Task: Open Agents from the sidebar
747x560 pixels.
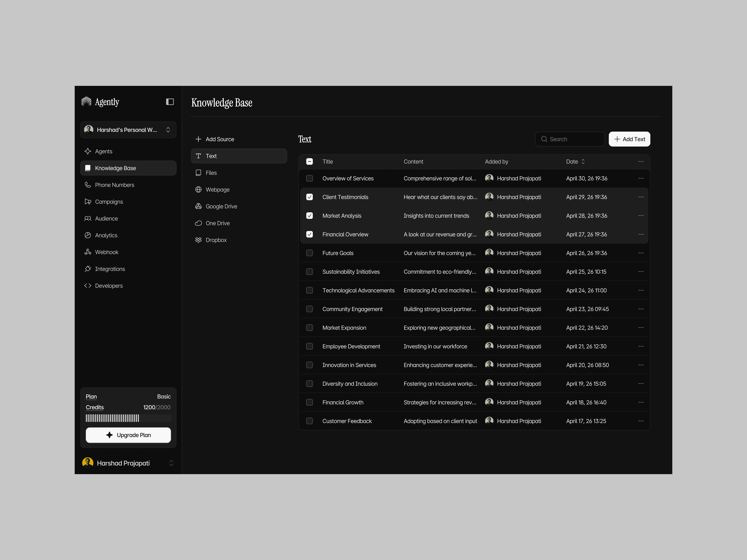Action: (x=128, y=151)
